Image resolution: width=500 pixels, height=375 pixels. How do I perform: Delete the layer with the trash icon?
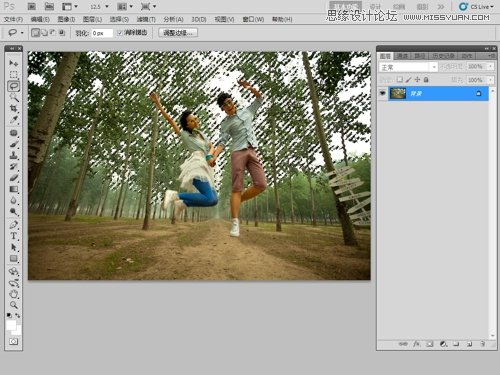click(482, 344)
